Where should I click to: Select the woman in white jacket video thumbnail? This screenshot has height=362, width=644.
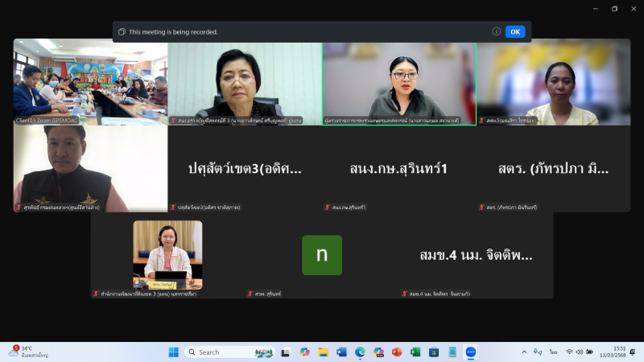point(167,255)
